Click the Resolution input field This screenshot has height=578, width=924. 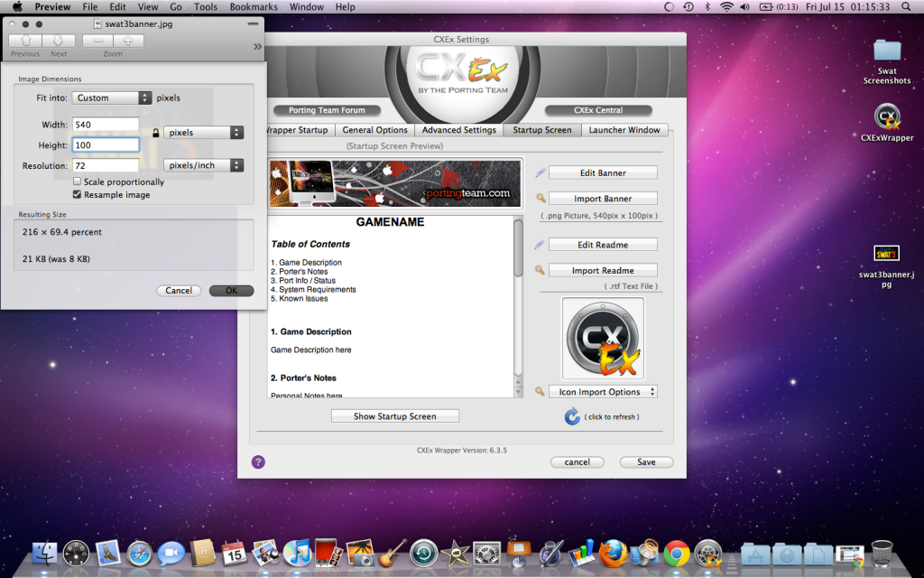click(x=106, y=166)
